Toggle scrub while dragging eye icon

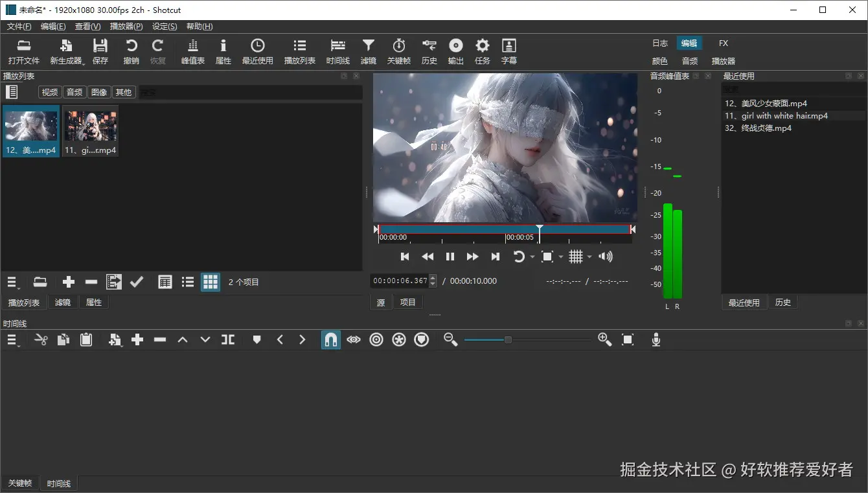click(x=353, y=339)
